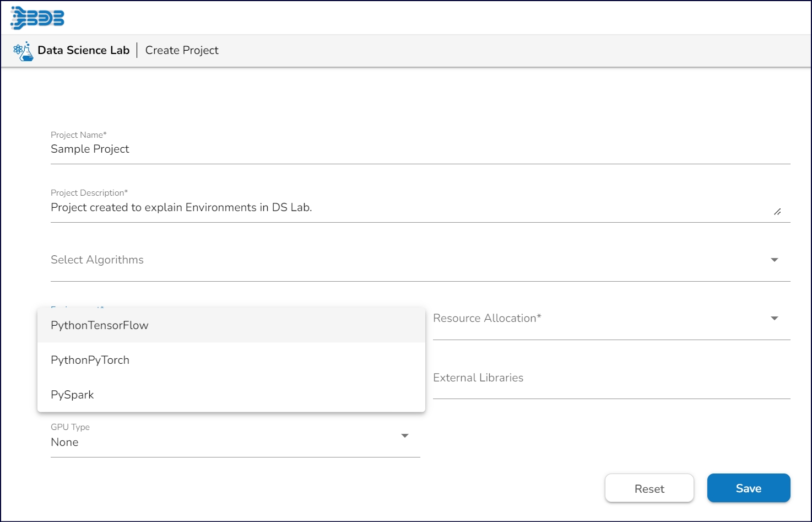Click the Sample Project name text
The width and height of the screenshot is (812, 522).
pos(90,149)
